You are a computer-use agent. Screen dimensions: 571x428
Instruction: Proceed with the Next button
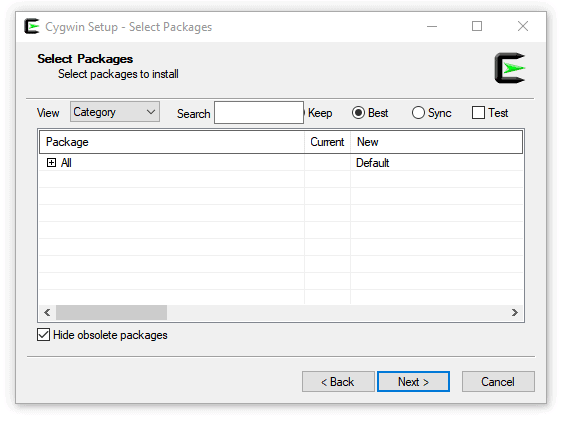click(413, 382)
